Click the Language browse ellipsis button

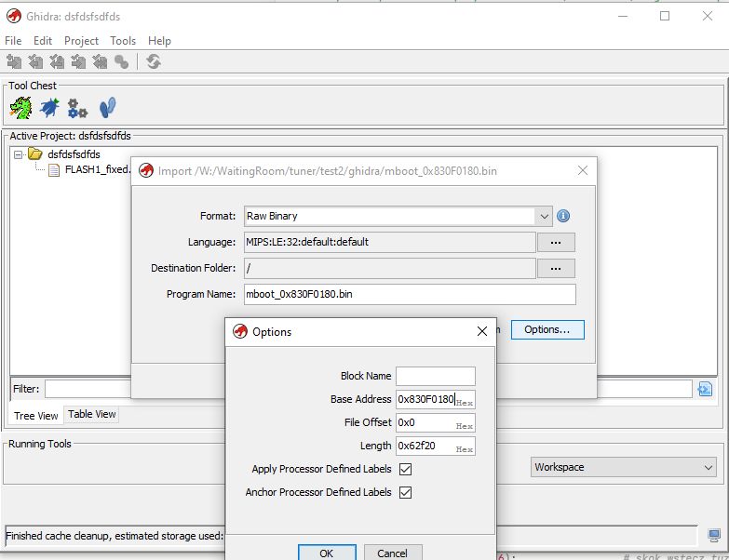[556, 243]
